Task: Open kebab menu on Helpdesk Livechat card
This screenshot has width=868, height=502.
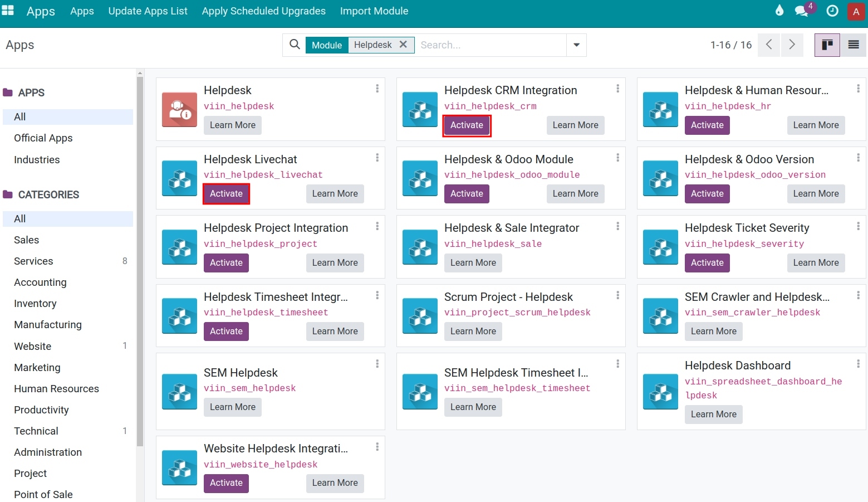Action: [377, 158]
